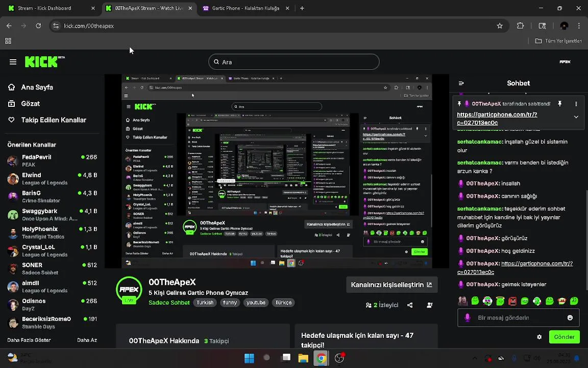
Task: Collapse chat using the Sohbet panel icon
Action: click(461, 83)
